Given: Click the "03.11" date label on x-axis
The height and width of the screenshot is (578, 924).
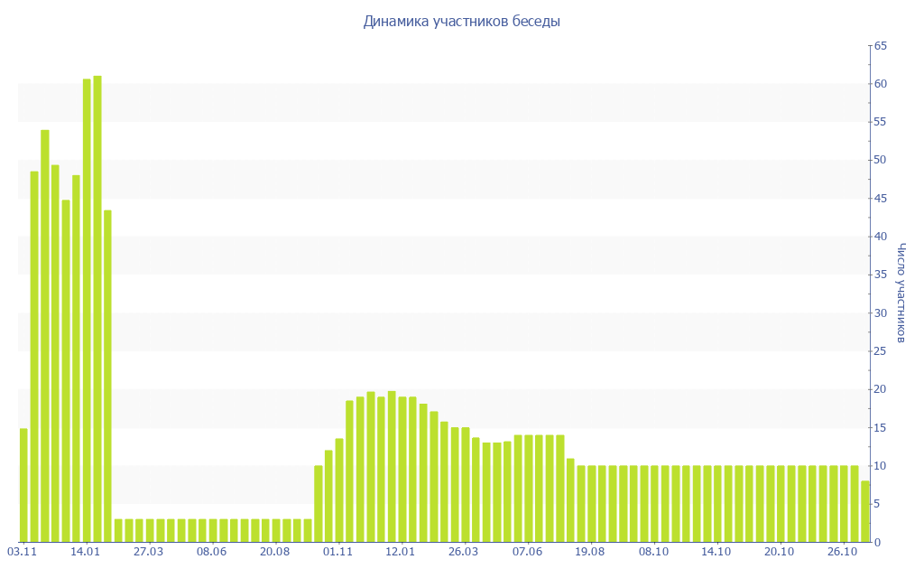Looking at the screenshot, I should pyautogui.click(x=22, y=552).
